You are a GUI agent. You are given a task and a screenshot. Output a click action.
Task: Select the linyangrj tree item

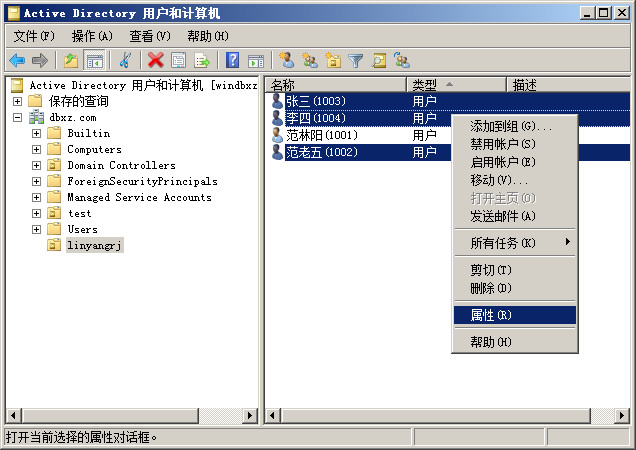pyautogui.click(x=95, y=245)
